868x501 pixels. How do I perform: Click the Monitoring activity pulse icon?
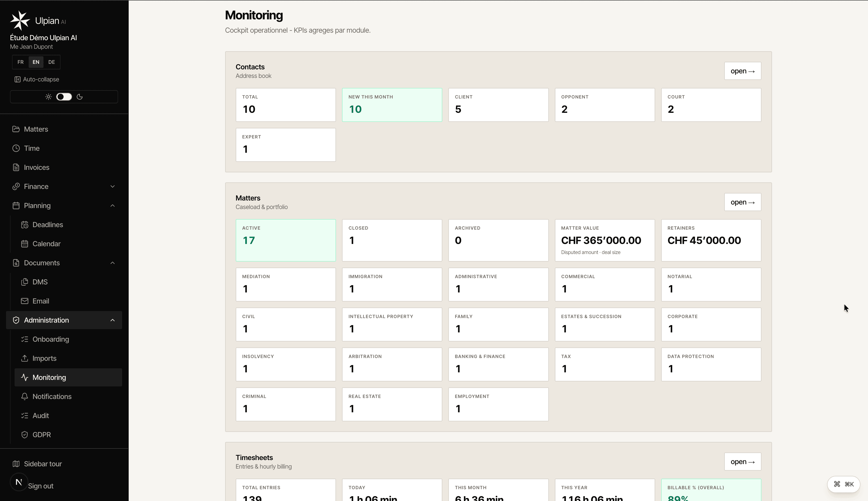pyautogui.click(x=24, y=377)
